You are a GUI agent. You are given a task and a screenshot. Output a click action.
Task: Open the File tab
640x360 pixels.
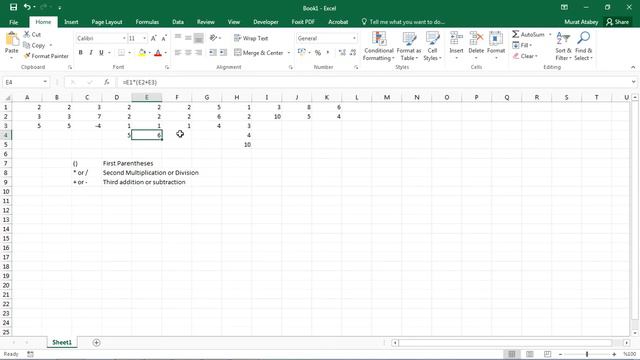(13, 22)
